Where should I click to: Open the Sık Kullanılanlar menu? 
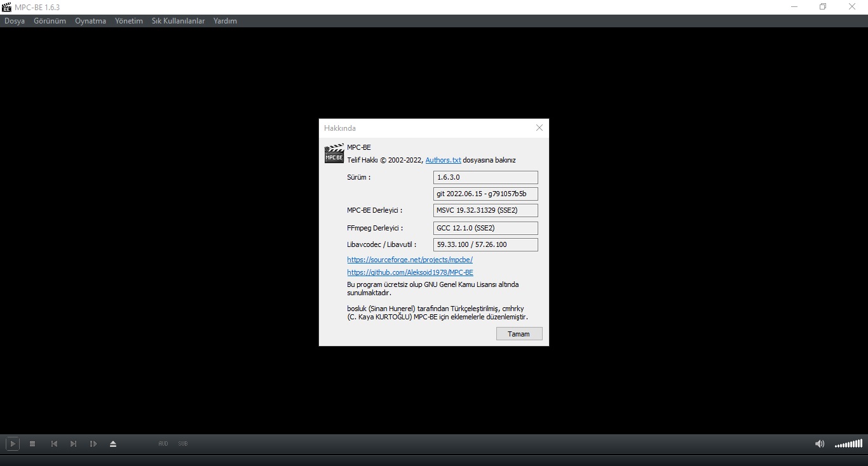pyautogui.click(x=178, y=21)
